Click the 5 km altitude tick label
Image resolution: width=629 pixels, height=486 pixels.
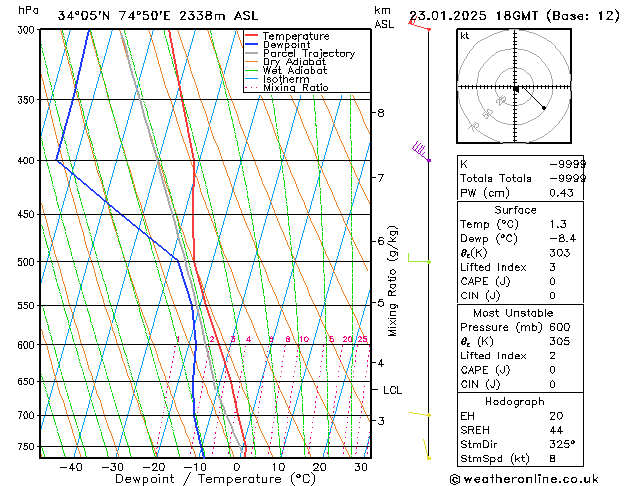pos(381,303)
